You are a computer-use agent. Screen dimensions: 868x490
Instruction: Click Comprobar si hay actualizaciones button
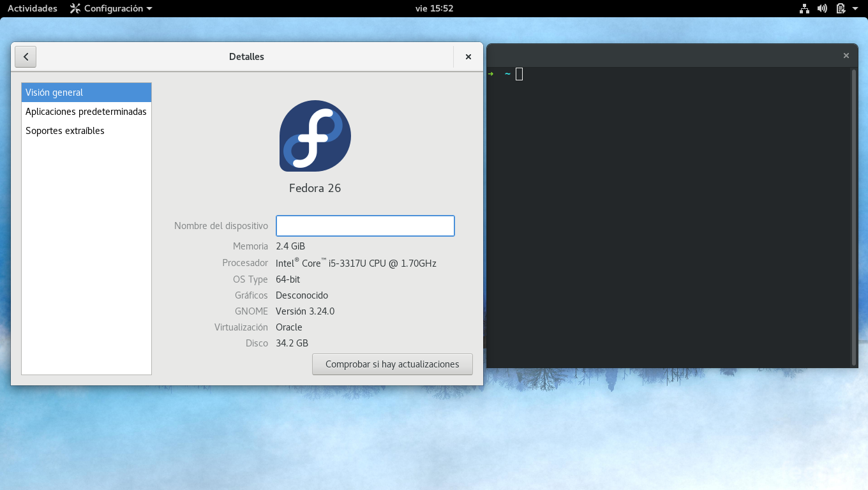coord(393,364)
